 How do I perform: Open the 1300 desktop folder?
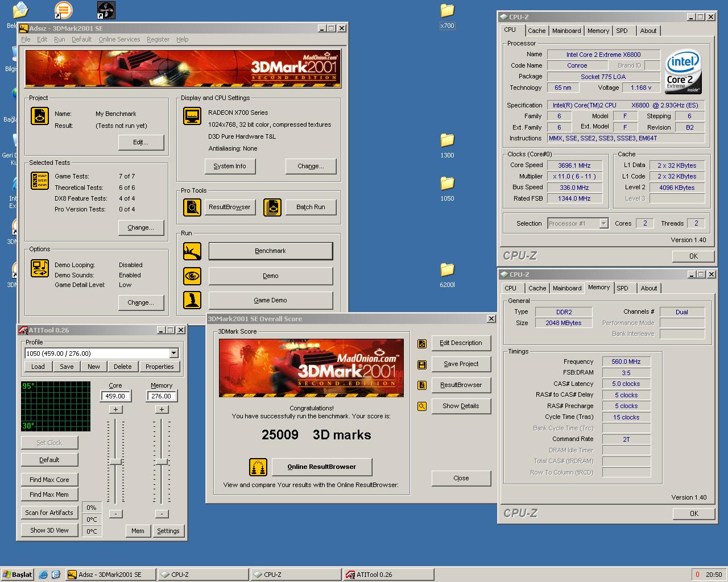(x=448, y=145)
